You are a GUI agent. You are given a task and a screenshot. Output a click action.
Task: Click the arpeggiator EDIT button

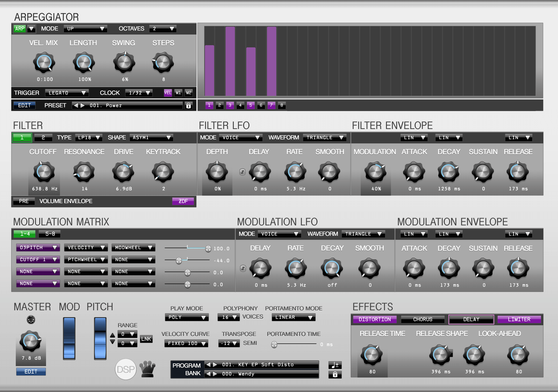click(x=25, y=105)
